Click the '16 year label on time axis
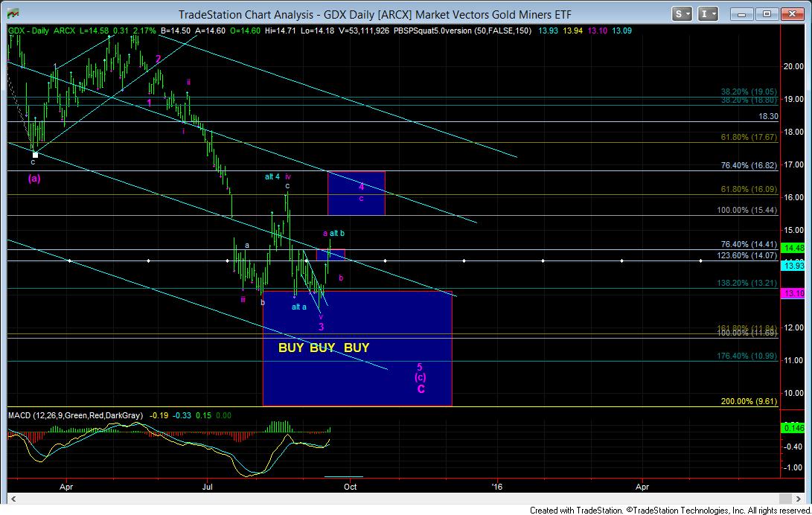 pyautogui.click(x=496, y=487)
